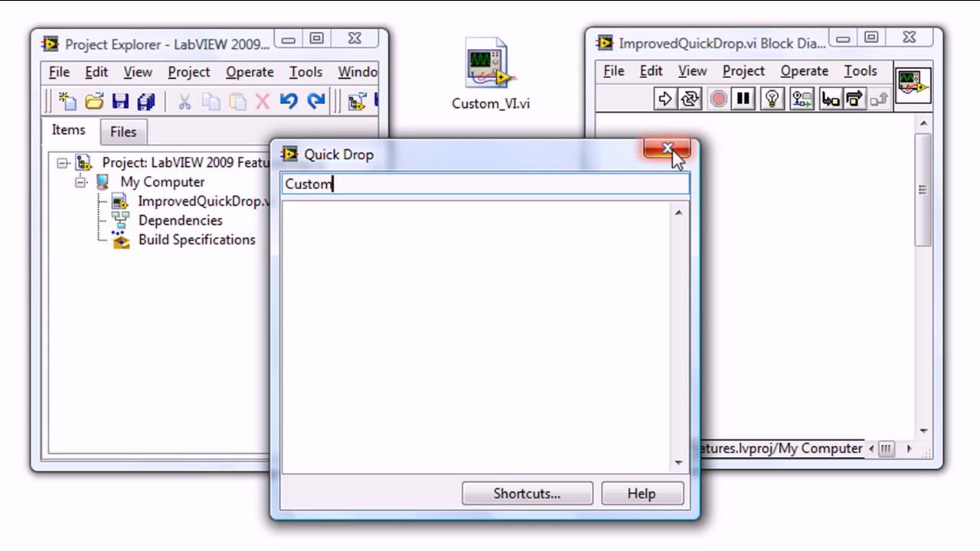
Task: Click the LabVIEW logo in Project Explorer title bar
Action: point(51,44)
